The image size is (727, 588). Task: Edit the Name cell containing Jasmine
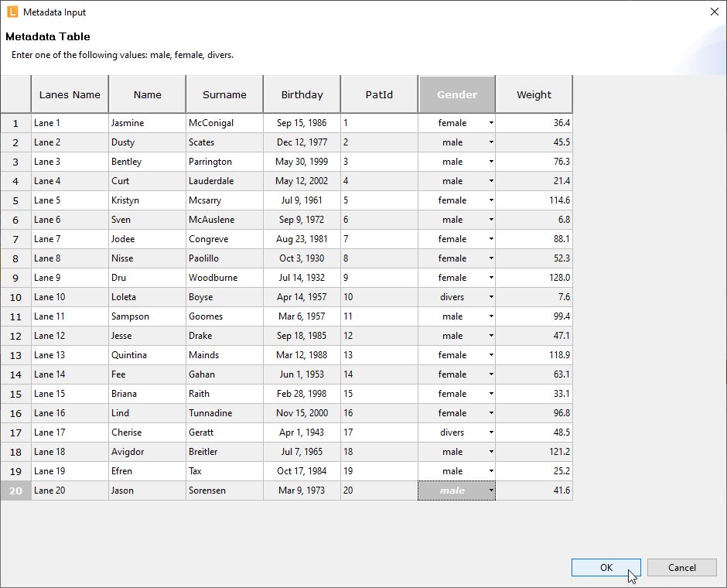coord(147,123)
